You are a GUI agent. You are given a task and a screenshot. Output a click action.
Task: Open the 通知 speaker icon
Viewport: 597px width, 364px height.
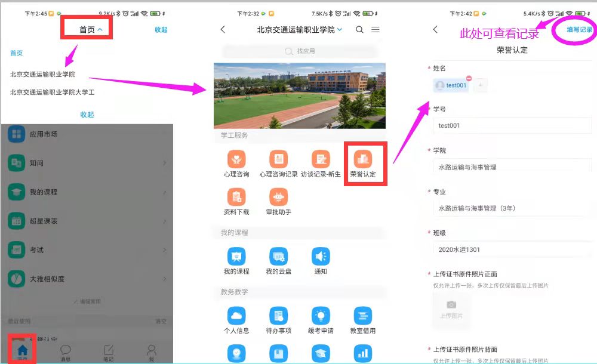pyautogui.click(x=321, y=257)
